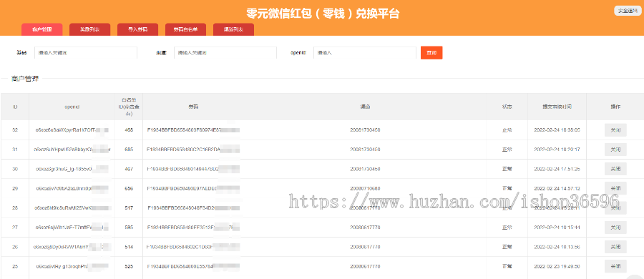Click openid cell starting o6xoz6v7d6bA

72,189
